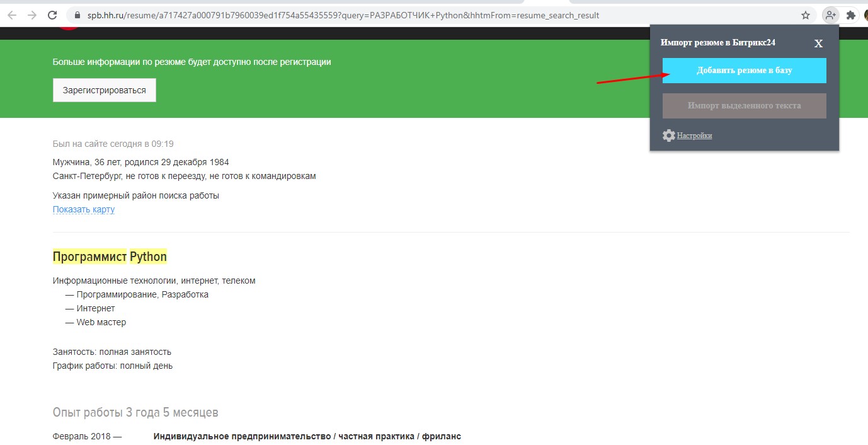
Task: Click the '— Web мастер' item
Action: click(x=96, y=322)
